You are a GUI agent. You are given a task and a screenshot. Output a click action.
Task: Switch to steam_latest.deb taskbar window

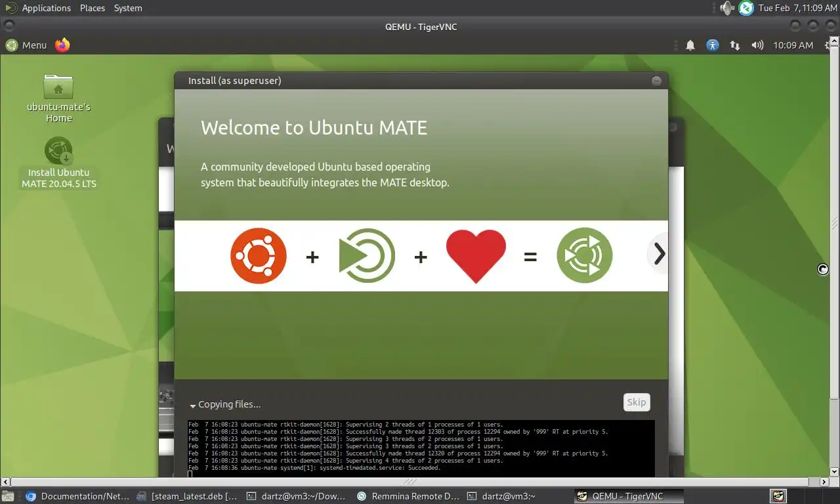188,496
